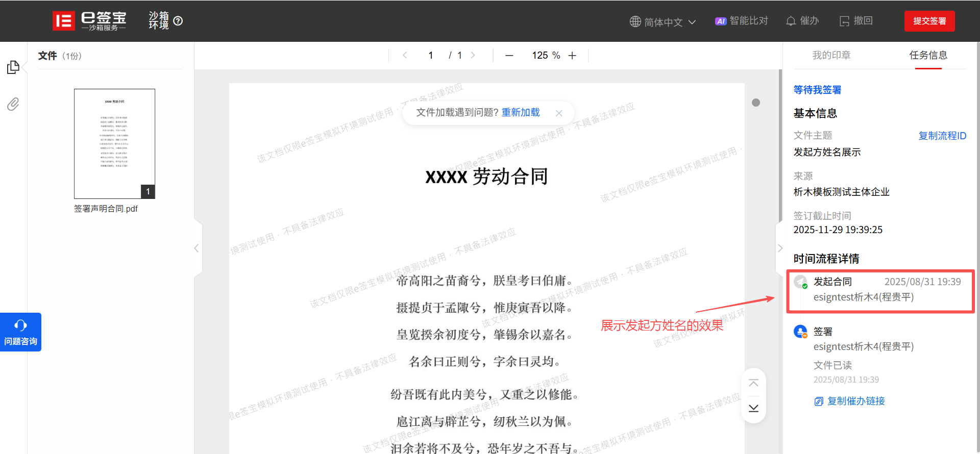Screen dimensions: 980x454
Task: Zoom out with the minus button
Action: [x=509, y=56]
